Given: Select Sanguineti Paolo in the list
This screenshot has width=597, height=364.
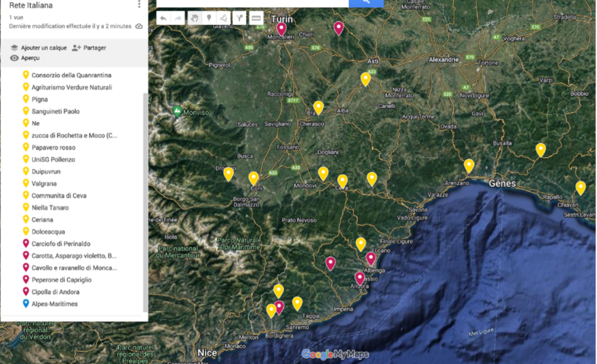Looking at the screenshot, I should pos(56,112).
